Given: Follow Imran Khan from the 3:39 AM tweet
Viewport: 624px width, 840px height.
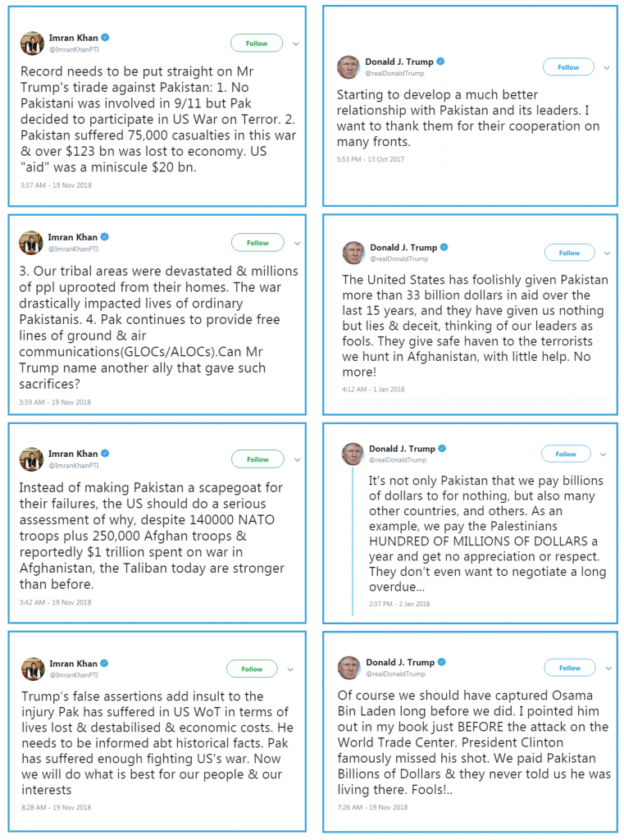Looking at the screenshot, I should tap(257, 243).
